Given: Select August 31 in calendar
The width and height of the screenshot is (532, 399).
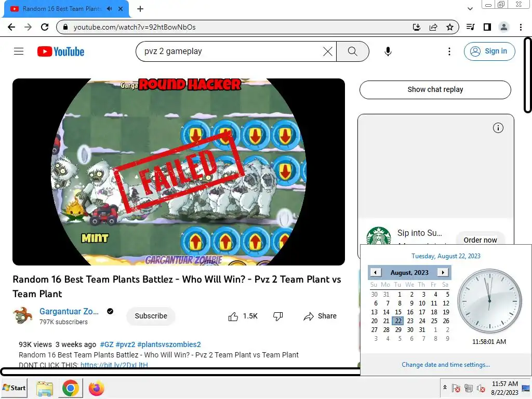Looking at the screenshot, I should (x=422, y=329).
